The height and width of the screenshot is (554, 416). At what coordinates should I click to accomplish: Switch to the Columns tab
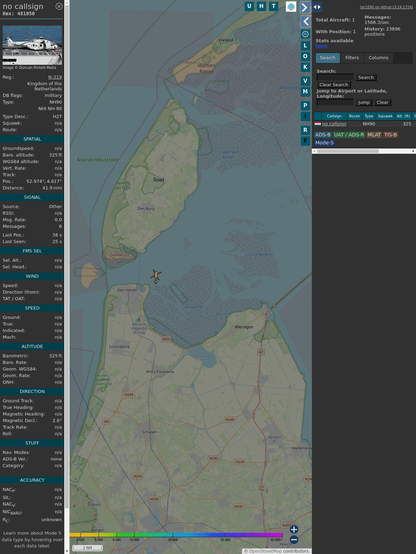tap(378, 58)
